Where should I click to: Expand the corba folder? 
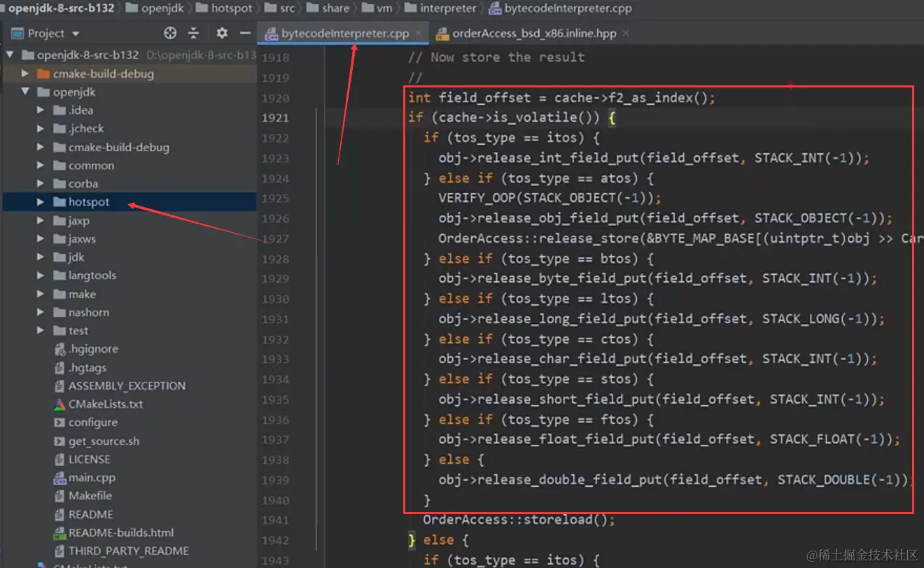[41, 183]
